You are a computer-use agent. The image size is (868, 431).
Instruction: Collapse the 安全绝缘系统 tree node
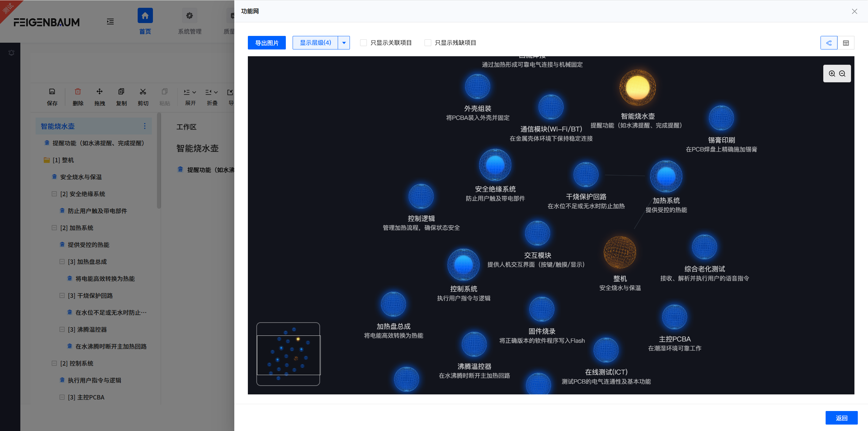pos(54,194)
